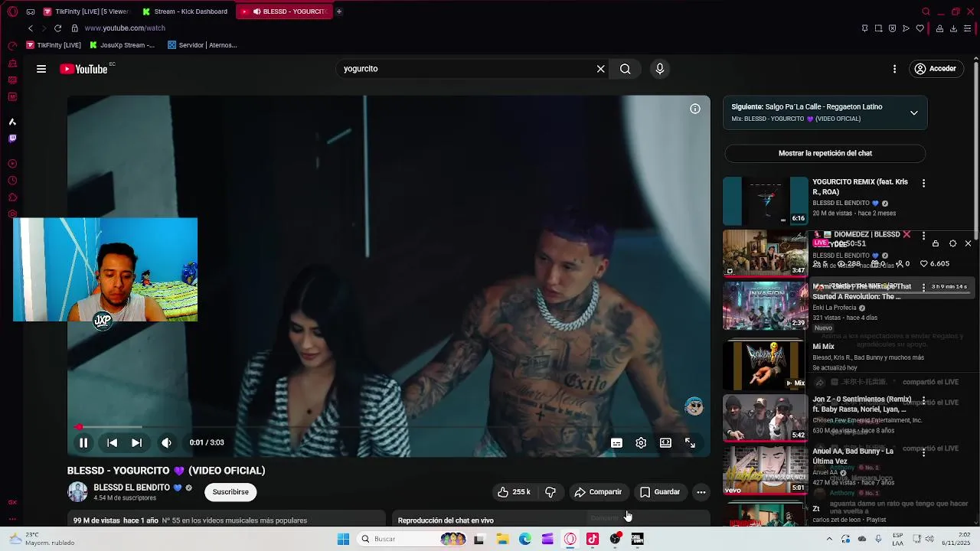Open the YouTube guide hamburger menu

41,69
